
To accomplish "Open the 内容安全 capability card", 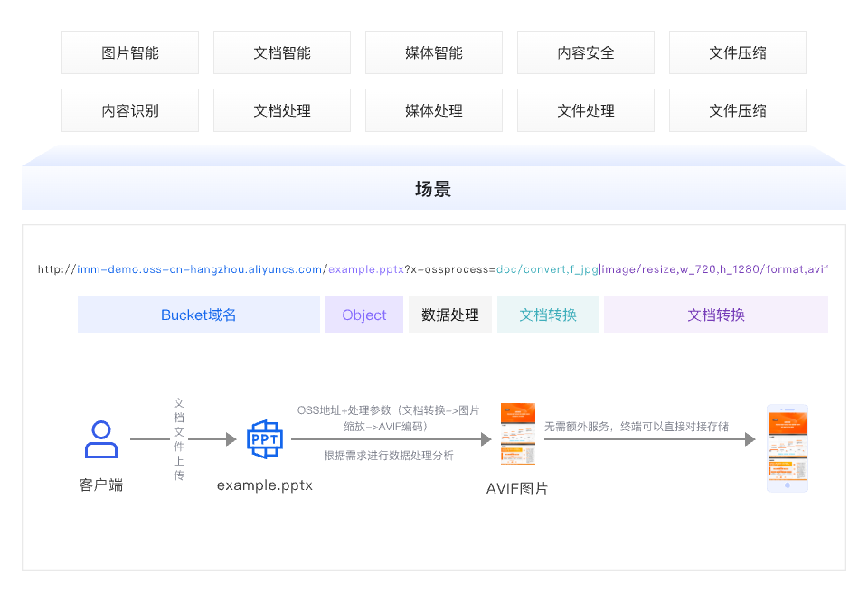I will coord(585,52).
